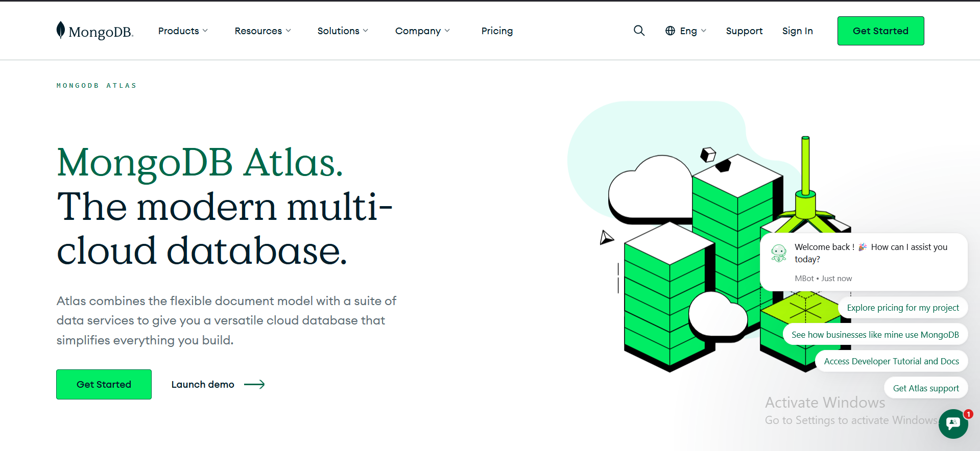Screen dimensions: 980x451
Task: Select 'Explore pricing for my project' chat option
Action: (x=902, y=308)
